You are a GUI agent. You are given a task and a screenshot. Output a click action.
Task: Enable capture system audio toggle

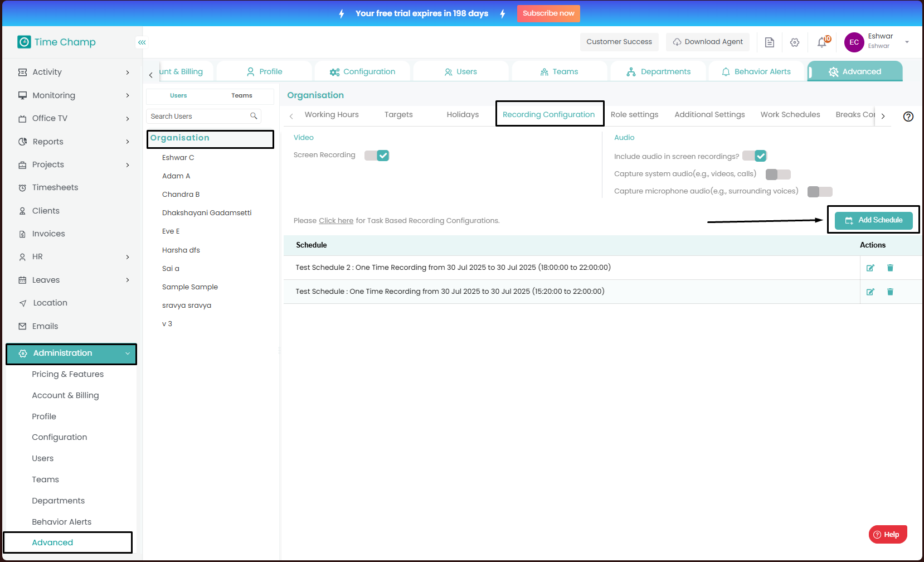point(778,175)
